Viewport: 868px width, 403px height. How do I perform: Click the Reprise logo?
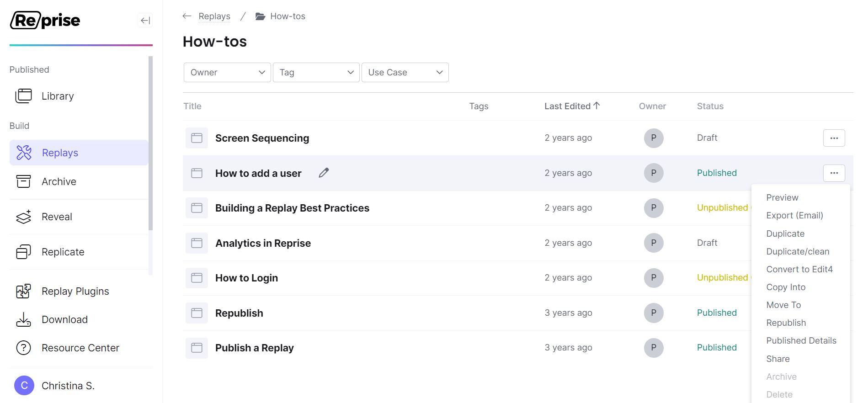pos(45,20)
